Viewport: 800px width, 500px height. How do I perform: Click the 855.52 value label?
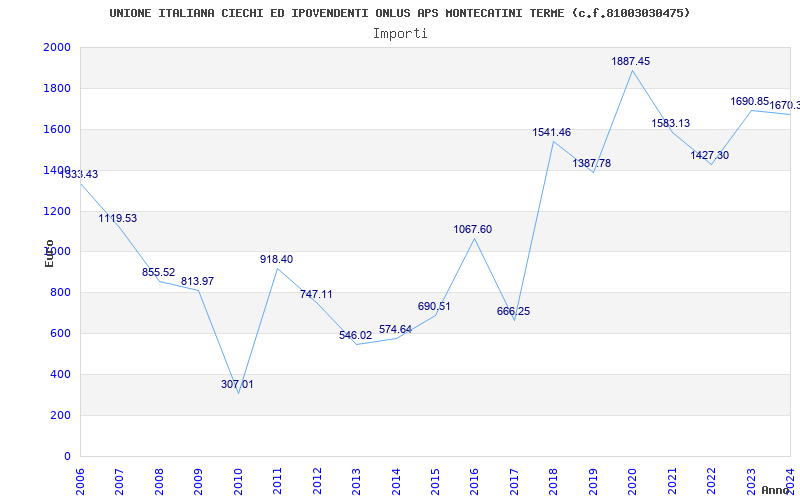click(x=158, y=272)
